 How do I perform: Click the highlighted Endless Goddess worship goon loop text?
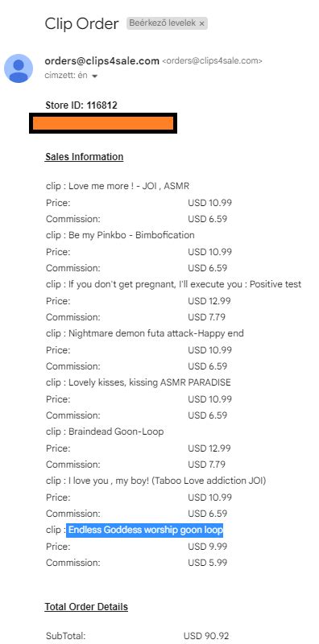(146, 530)
